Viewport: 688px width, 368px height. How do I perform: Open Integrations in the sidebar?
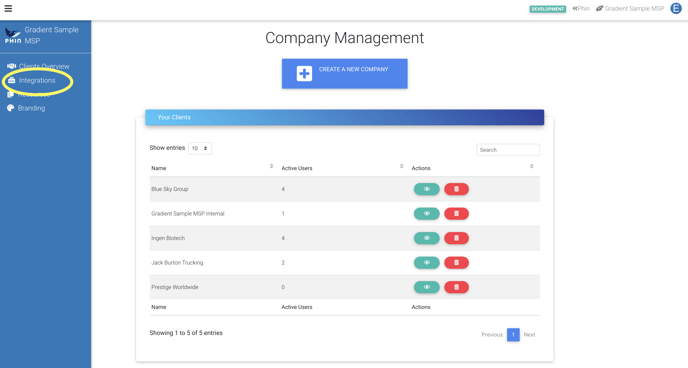(37, 80)
